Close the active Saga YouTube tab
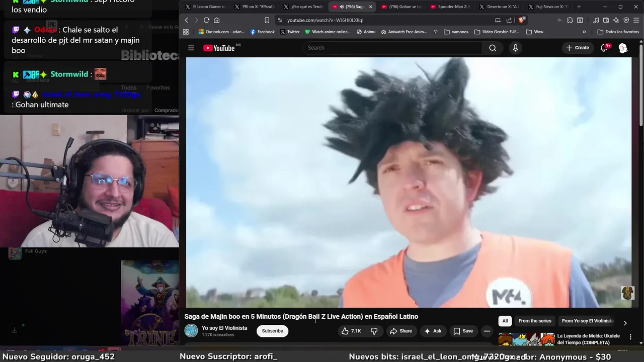The height and width of the screenshot is (362, 644). tap(370, 7)
